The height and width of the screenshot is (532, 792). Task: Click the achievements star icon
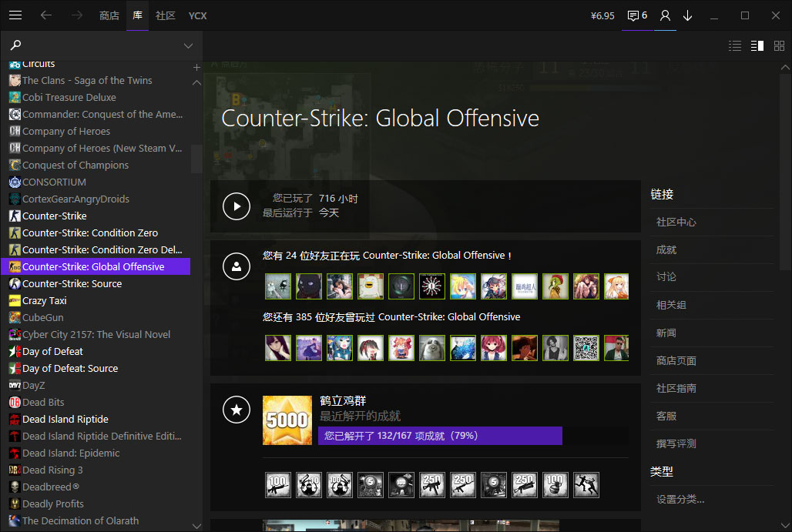point(237,410)
